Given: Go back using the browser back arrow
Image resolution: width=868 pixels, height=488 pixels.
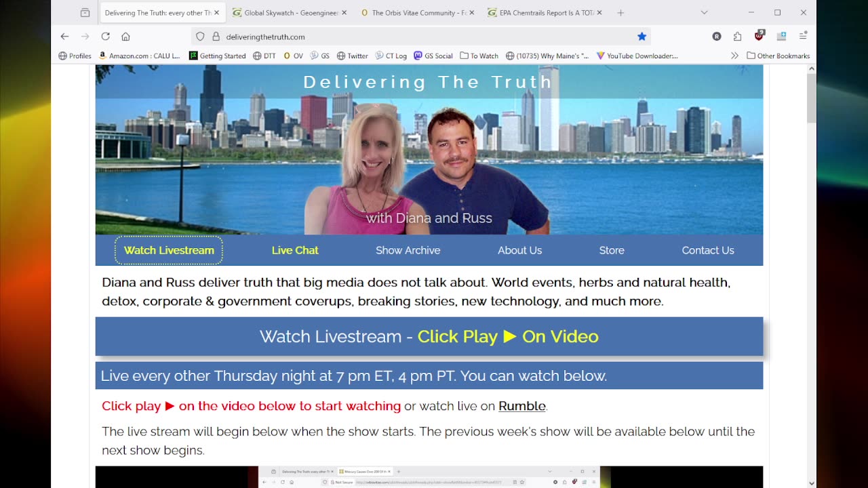Looking at the screenshot, I should [64, 37].
